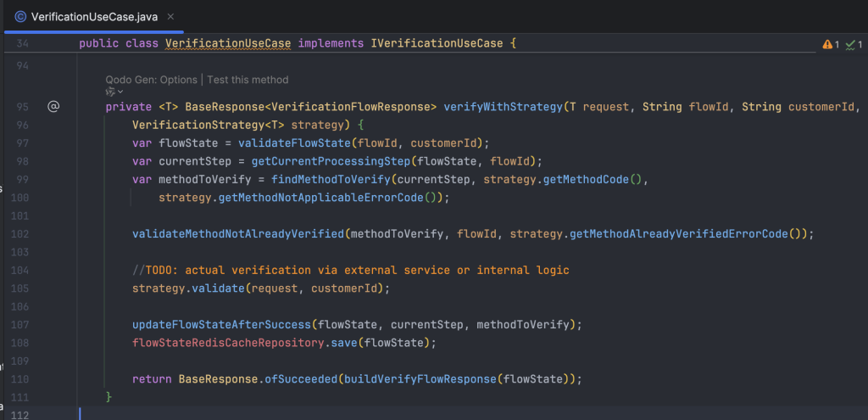Click the private keyword on line 95

pyautogui.click(x=129, y=106)
